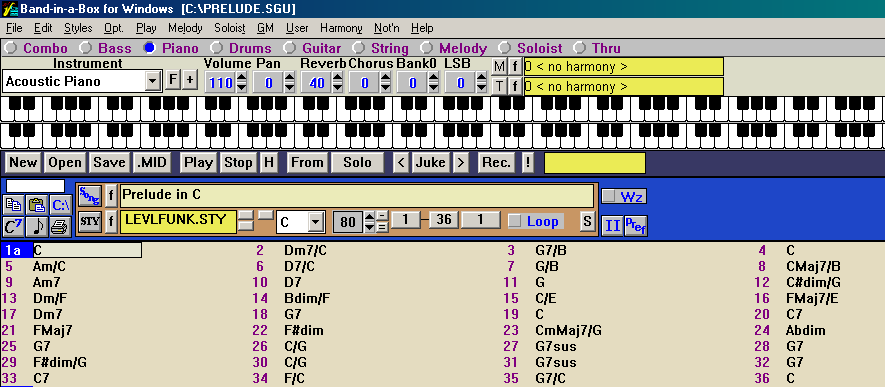Viewport: 885px width, 387px height.
Task: Select the CmMaj7/G chord at bar 23
Action: point(568,331)
